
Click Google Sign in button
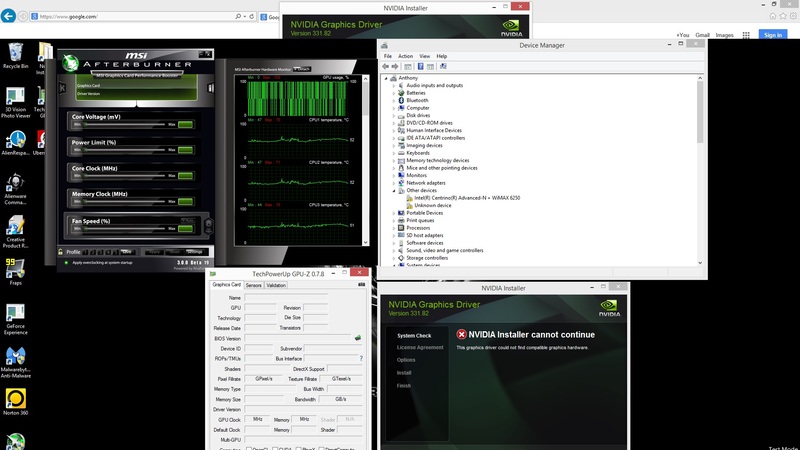[x=773, y=35]
